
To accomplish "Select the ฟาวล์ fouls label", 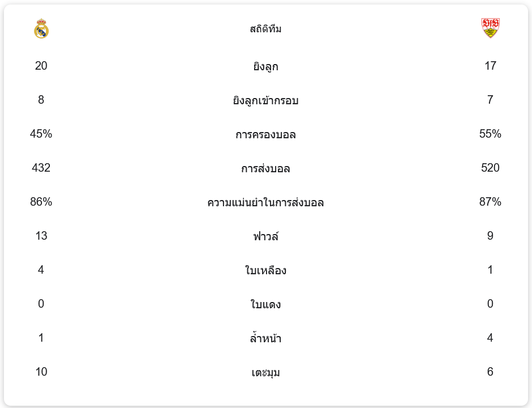I will coord(265,236).
